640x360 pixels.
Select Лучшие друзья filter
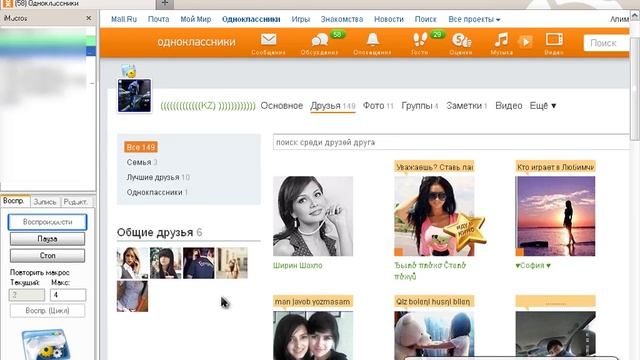(158, 178)
